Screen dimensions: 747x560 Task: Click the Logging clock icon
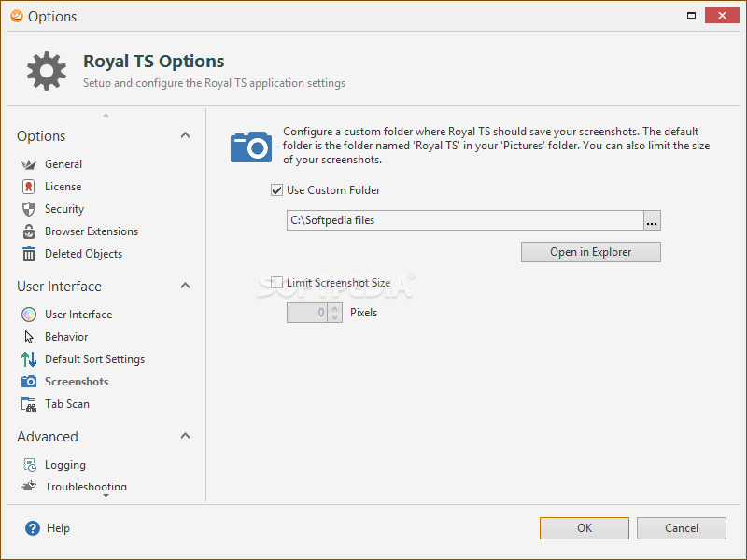tap(30, 465)
